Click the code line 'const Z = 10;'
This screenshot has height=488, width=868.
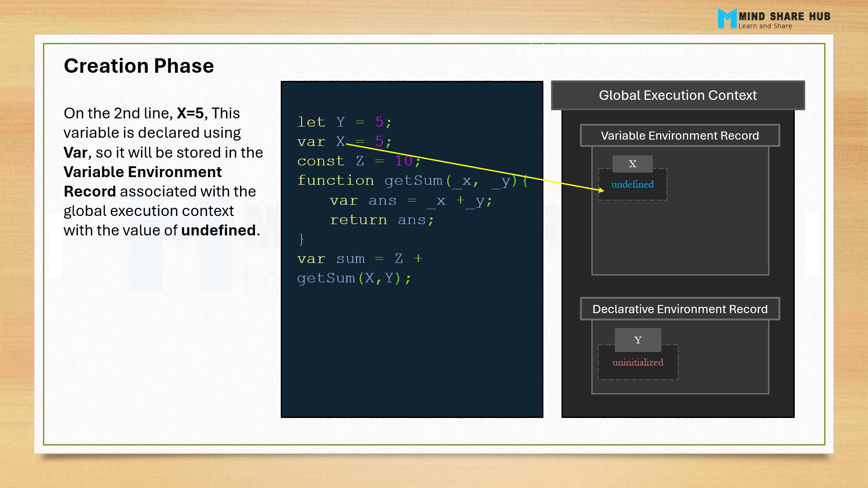pos(359,161)
